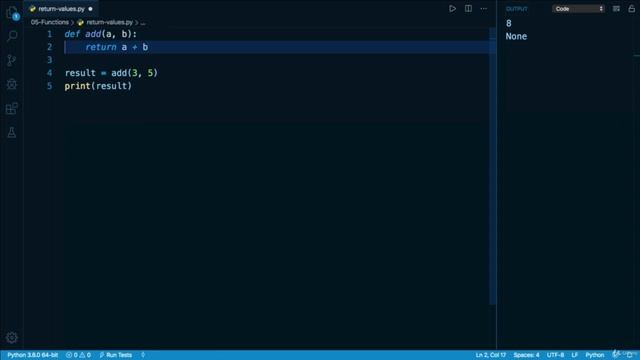This screenshot has width=640, height=360.
Task: Open the Run and Debug view
Action: click(x=12, y=84)
